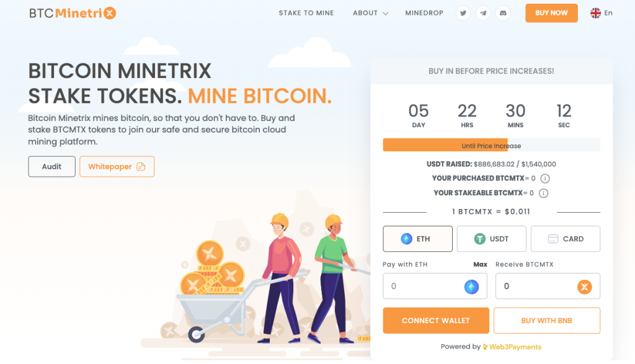This screenshot has width=635, height=364.
Task: Open the Whitepaper document link
Action: [x=117, y=166]
